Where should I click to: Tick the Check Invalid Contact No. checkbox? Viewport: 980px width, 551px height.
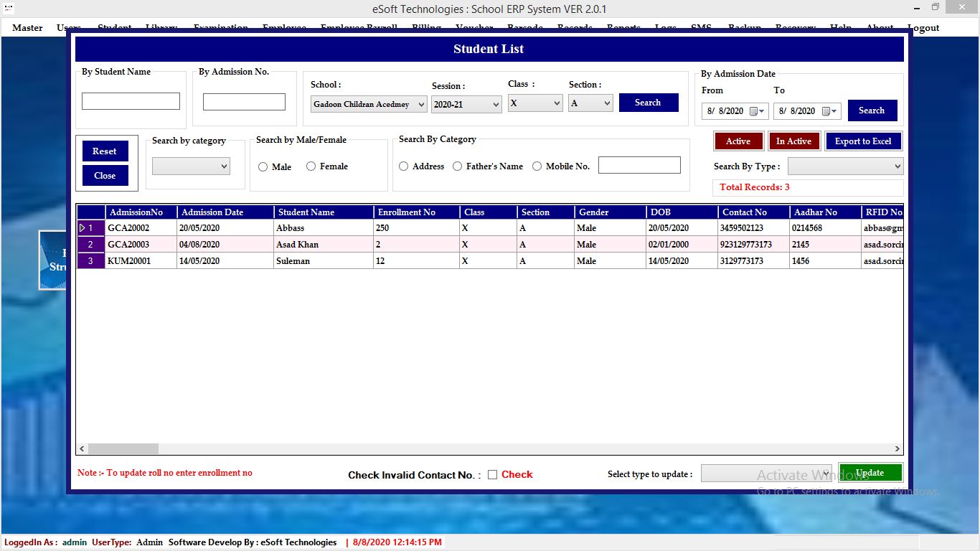tap(492, 474)
